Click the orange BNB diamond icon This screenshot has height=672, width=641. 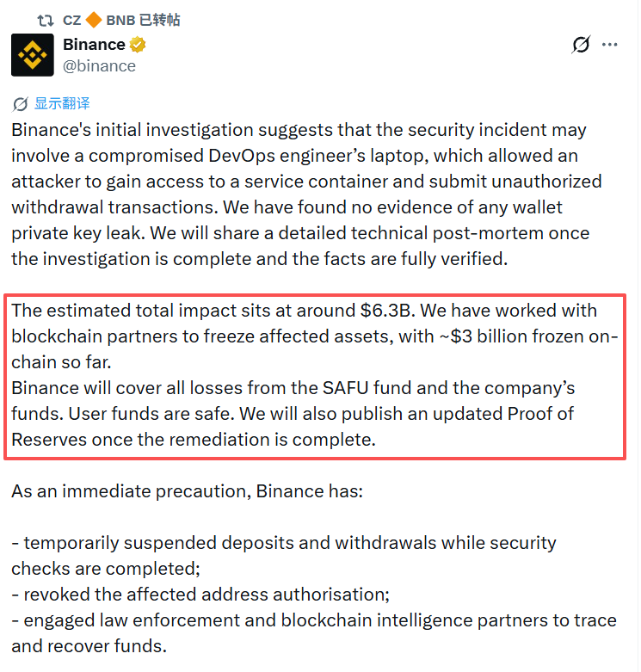tap(94, 20)
